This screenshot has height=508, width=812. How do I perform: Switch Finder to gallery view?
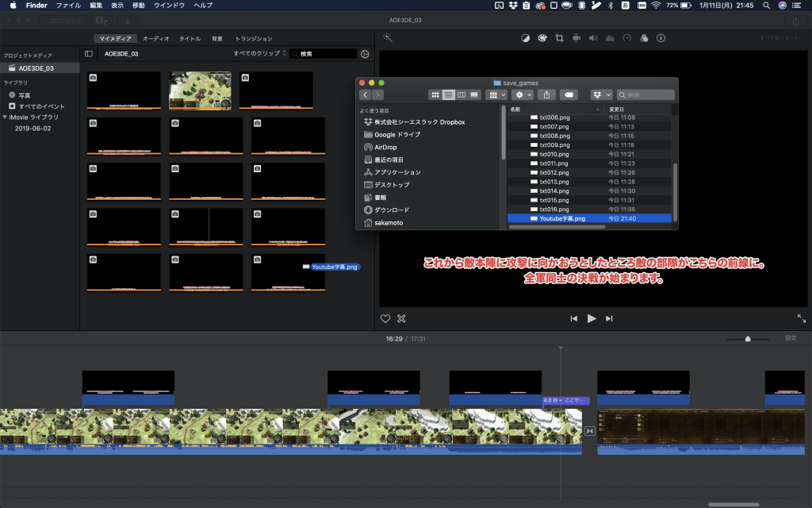click(x=474, y=95)
